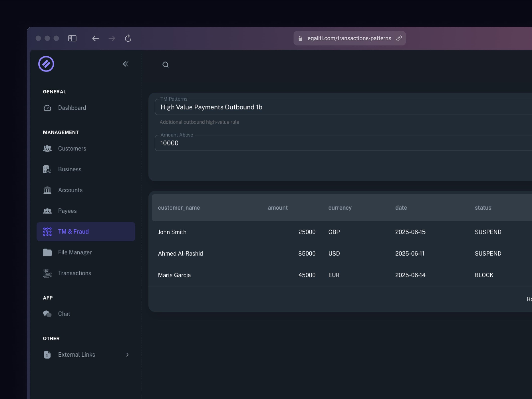Click the Dashboard gauge icon

[x=47, y=108]
